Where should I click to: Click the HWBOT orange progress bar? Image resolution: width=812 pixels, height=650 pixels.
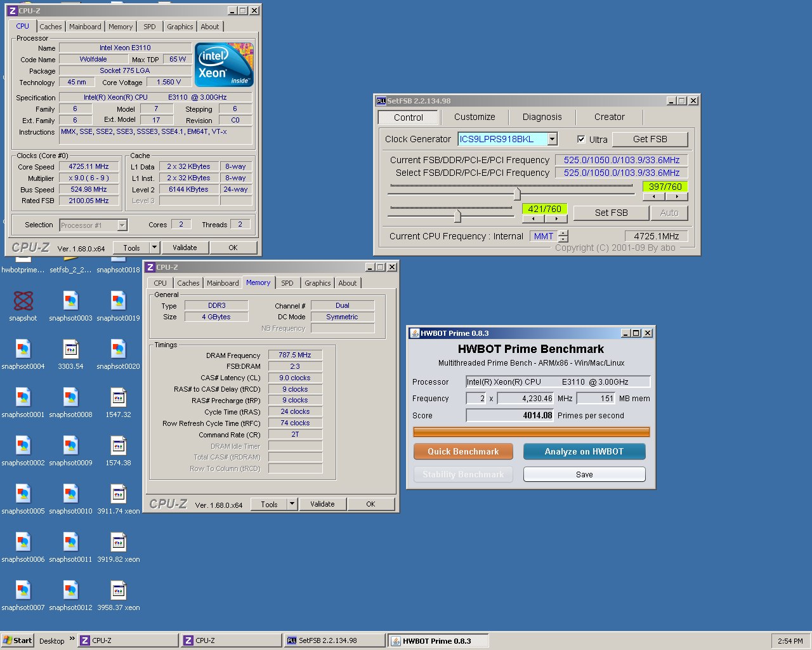532,432
